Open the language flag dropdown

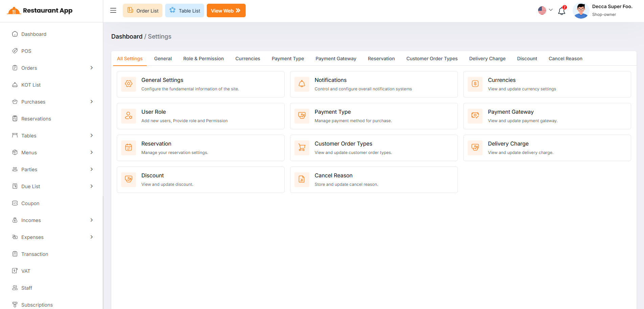click(545, 10)
